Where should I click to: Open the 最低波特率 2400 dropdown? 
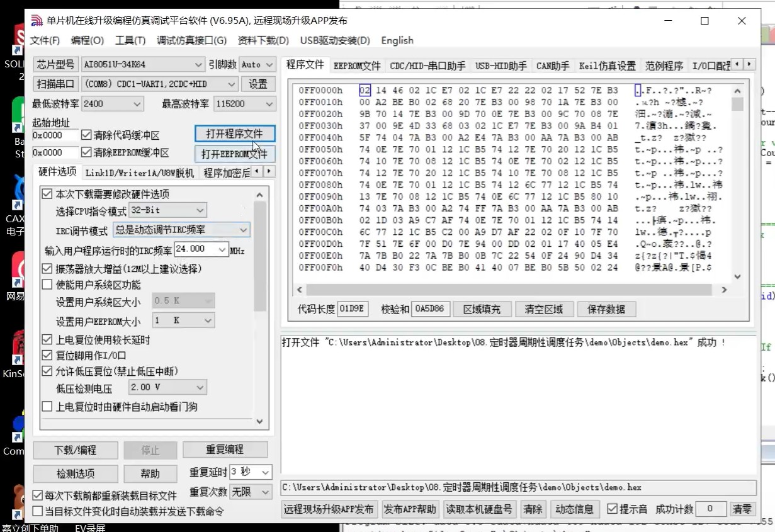112,103
